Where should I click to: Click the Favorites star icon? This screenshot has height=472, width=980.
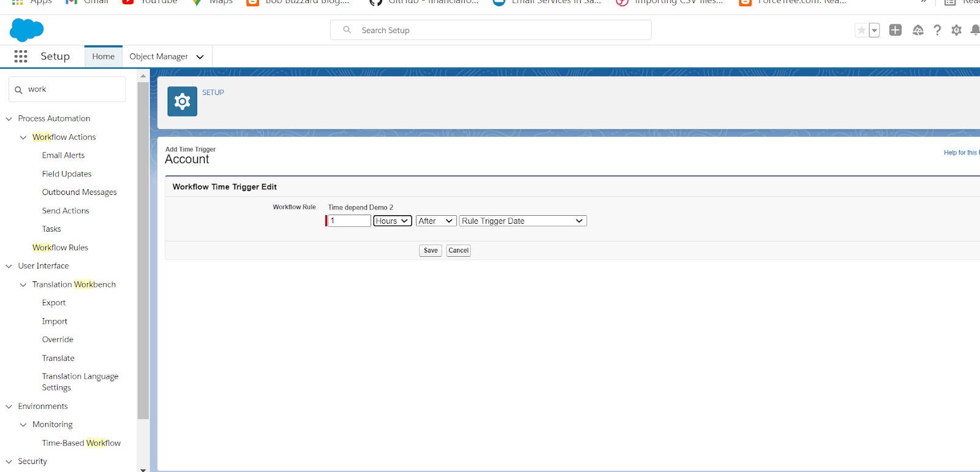coord(861,30)
